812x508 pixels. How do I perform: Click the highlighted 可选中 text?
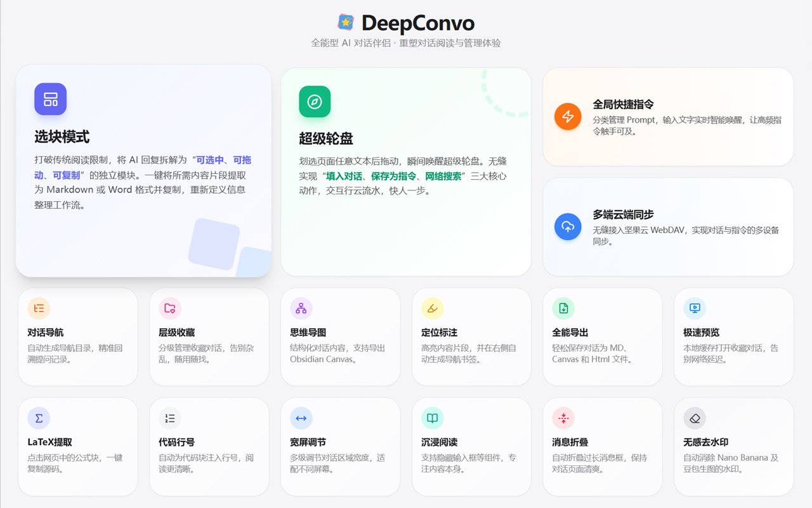click(210, 160)
